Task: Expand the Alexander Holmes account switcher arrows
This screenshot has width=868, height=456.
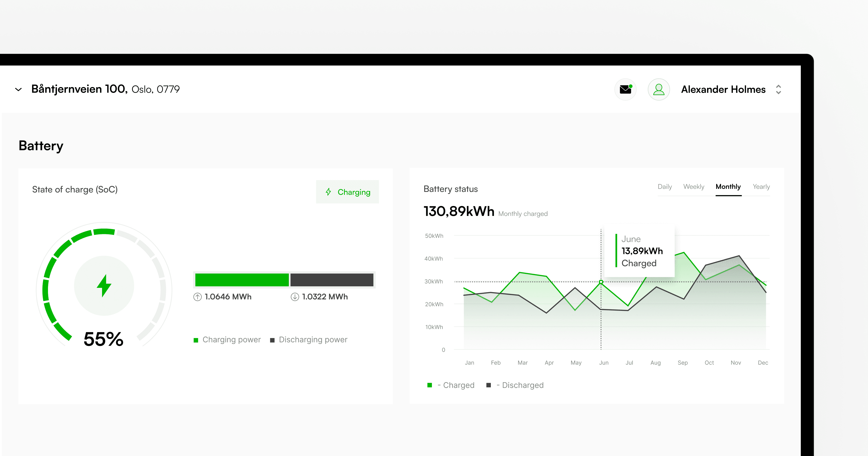Action: (x=778, y=89)
